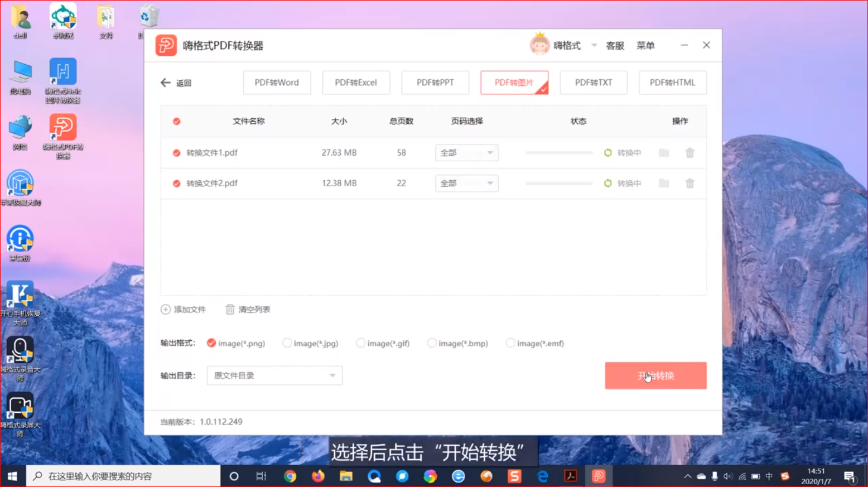Open 此电脑 desktop icon
Screen dimensions: 868x487
coord(20,76)
